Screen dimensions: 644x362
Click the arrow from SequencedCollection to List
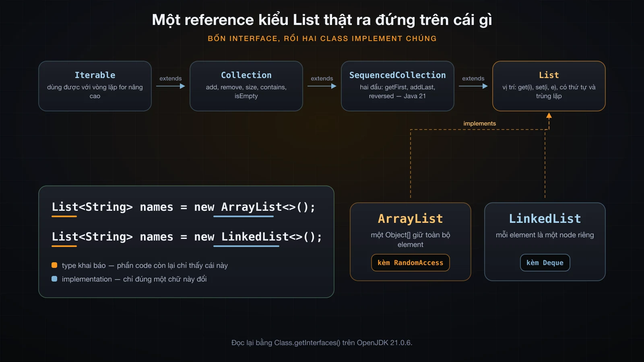pos(473,86)
